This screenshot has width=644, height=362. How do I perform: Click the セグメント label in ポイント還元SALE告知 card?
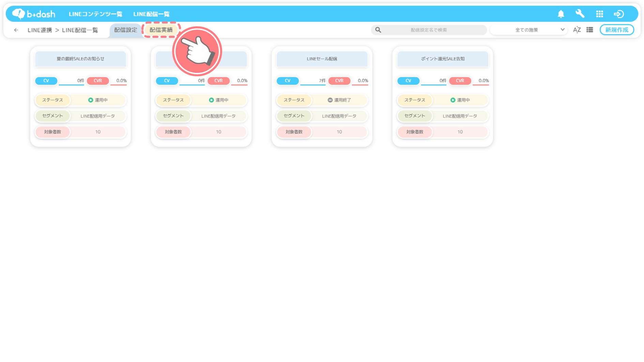pyautogui.click(x=415, y=116)
